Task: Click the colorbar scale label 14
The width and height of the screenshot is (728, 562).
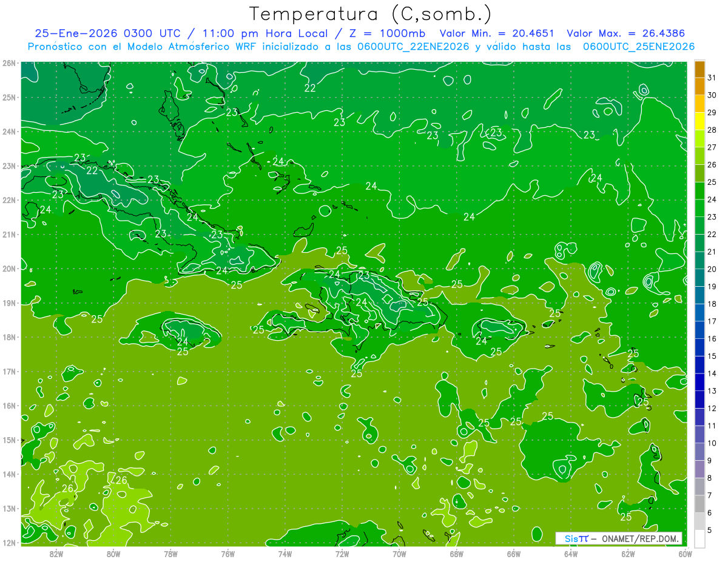Action: pos(712,373)
